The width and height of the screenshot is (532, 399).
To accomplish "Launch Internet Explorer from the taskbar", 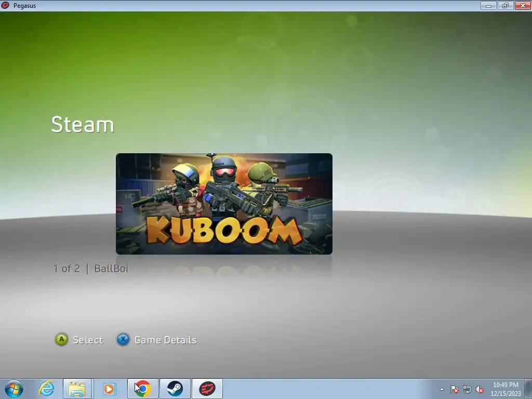I will [46, 389].
